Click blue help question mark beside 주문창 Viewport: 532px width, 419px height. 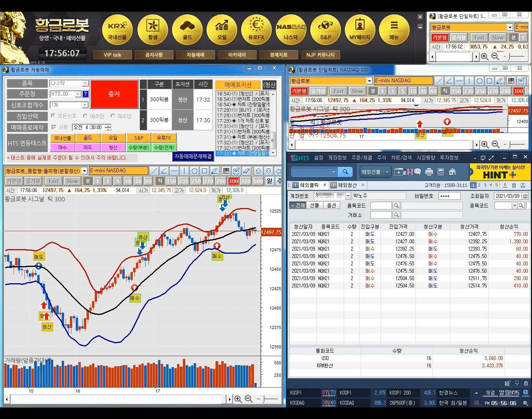tap(85, 94)
